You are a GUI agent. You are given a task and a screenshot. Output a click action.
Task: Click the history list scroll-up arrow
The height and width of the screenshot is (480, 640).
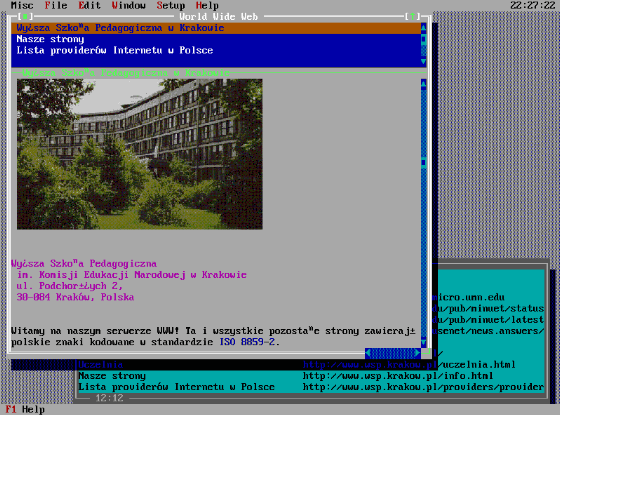[x=424, y=28]
